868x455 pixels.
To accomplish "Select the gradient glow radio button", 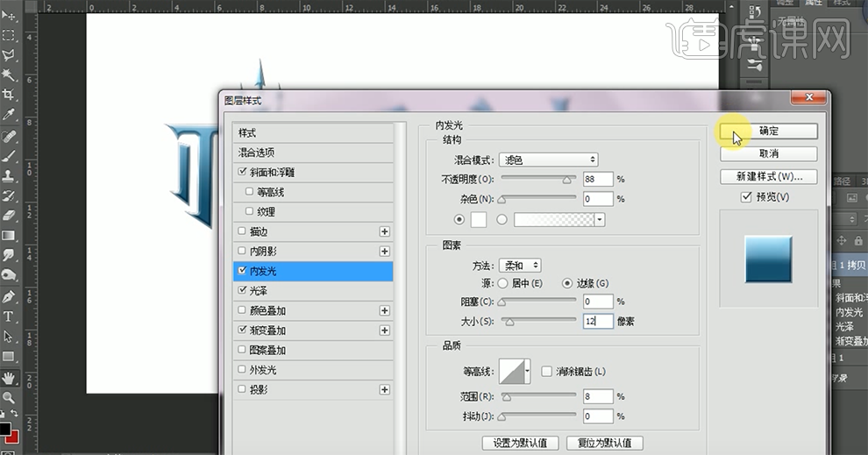I will [x=502, y=220].
